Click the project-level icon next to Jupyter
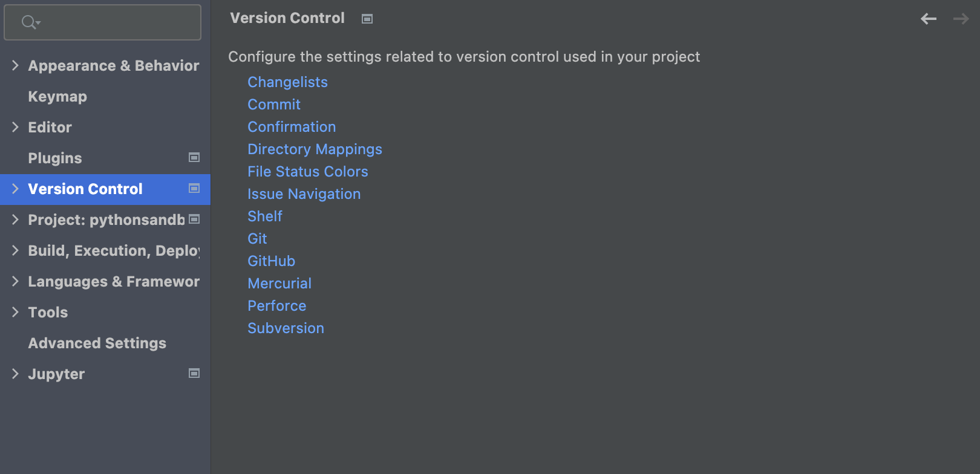 (x=194, y=374)
